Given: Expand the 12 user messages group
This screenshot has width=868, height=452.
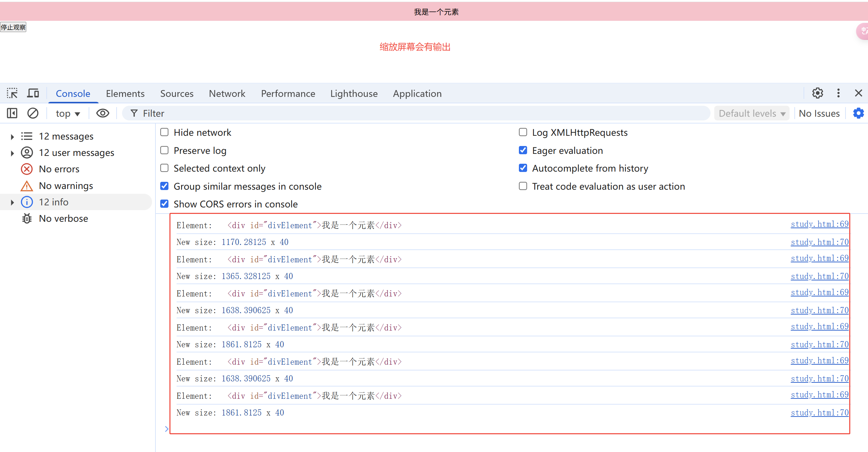Looking at the screenshot, I should pos(12,152).
